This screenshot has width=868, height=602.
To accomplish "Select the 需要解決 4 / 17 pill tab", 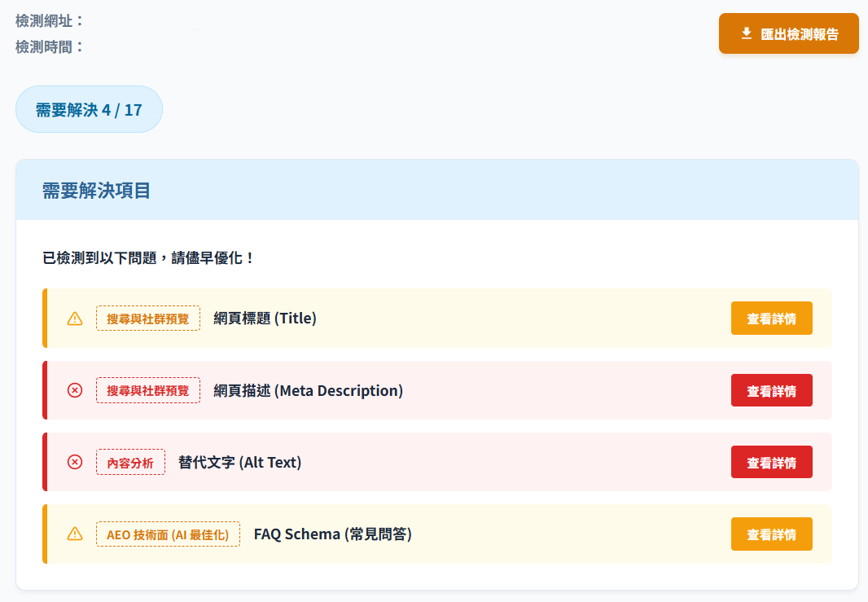I will coord(89,109).
